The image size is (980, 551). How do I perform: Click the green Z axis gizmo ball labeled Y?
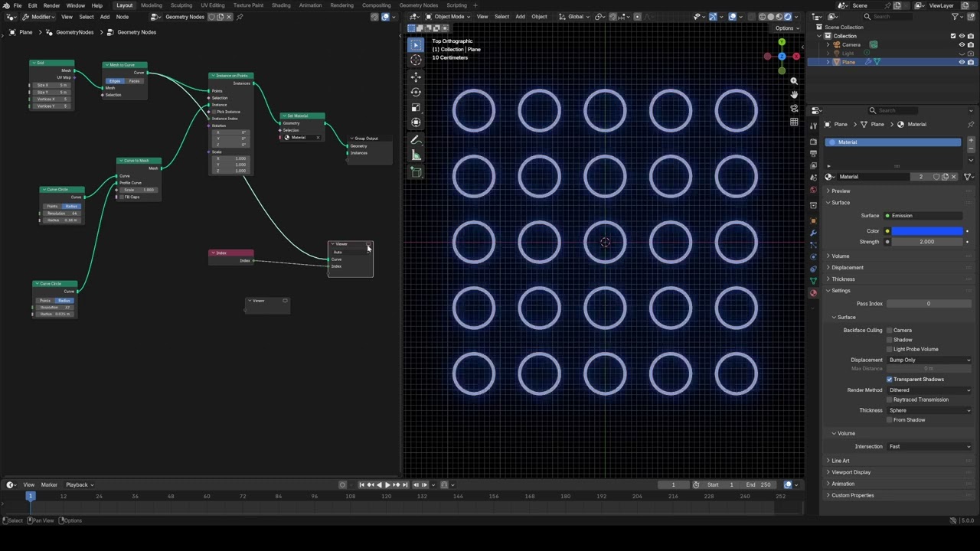point(782,42)
